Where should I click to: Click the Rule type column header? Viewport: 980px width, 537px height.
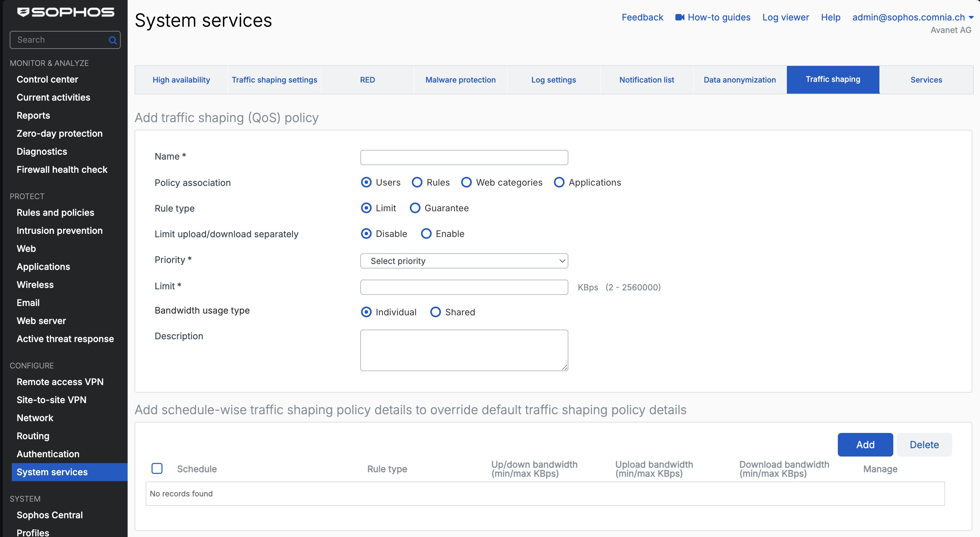pos(387,469)
